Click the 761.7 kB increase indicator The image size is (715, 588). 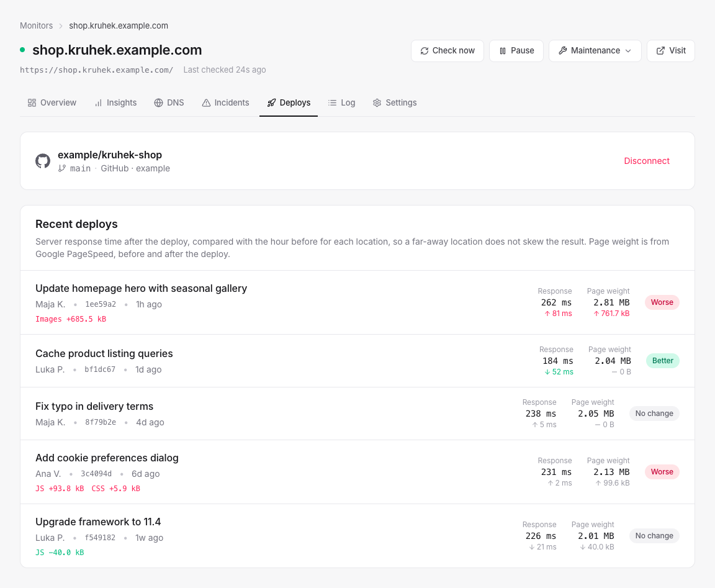click(x=611, y=314)
